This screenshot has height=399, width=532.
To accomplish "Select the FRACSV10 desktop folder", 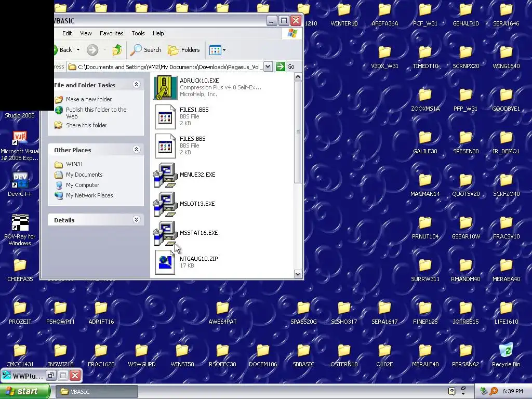I will pyautogui.click(x=506, y=228).
